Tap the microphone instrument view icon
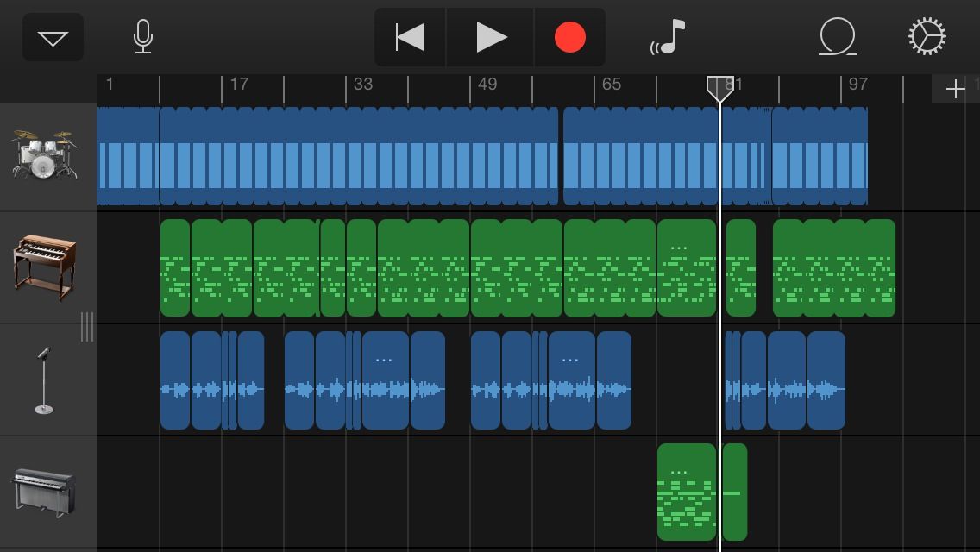The width and height of the screenshot is (980, 552). (143, 36)
